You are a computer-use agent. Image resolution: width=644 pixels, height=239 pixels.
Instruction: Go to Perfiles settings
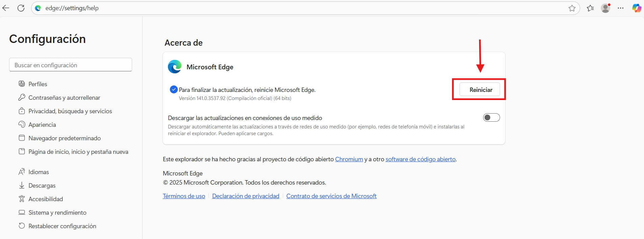click(x=38, y=84)
